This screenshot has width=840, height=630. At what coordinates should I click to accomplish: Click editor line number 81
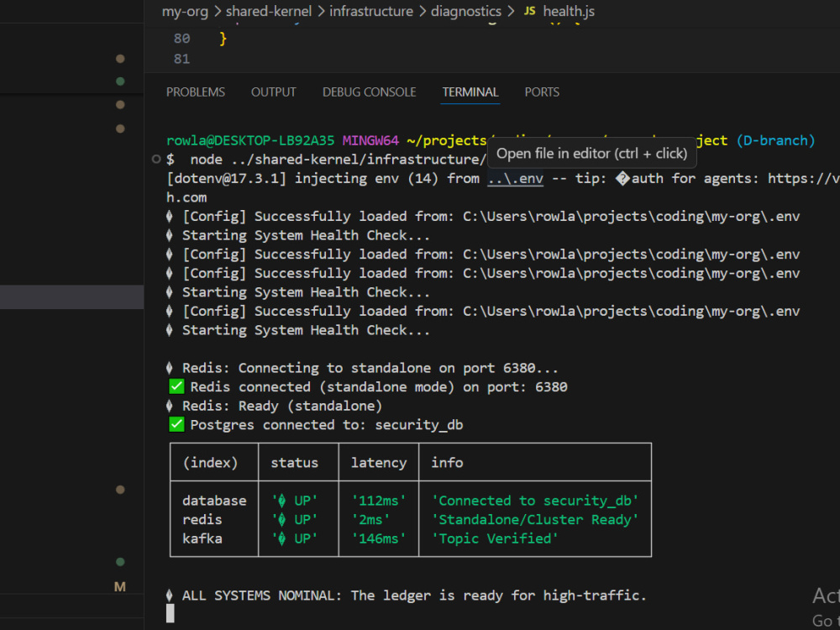[181, 59]
